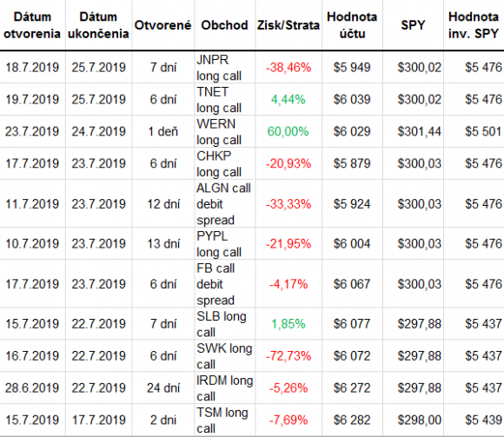Select the '2 dni' duration cell
The height and width of the screenshot is (437, 504).
click(x=163, y=420)
